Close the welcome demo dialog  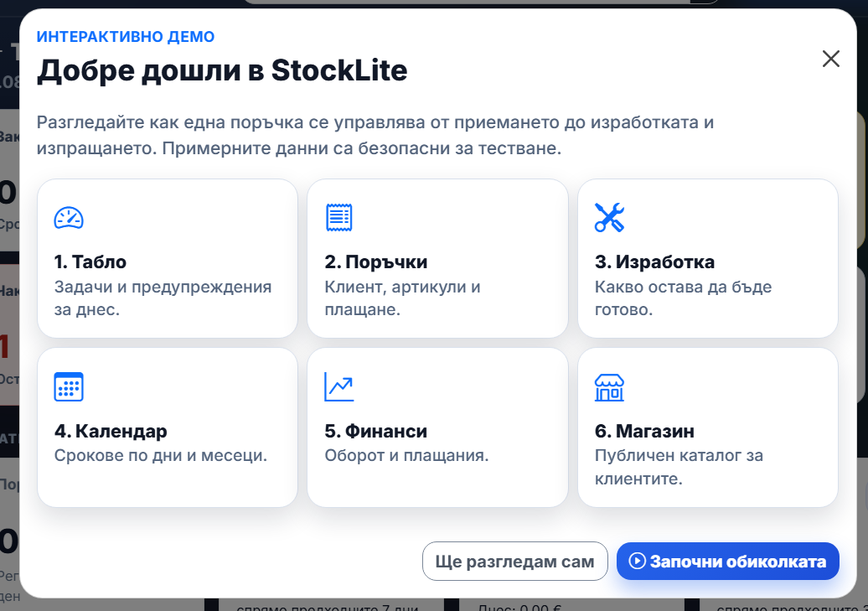[831, 59]
